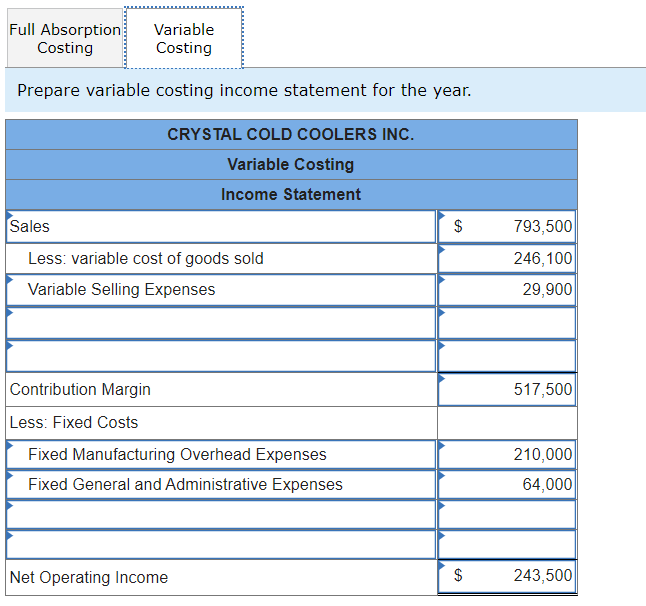Viewport: 646px width, 606px height.
Task: Click the 'Prepare variable costing income statement' instruction
Action: pyautogui.click(x=244, y=90)
